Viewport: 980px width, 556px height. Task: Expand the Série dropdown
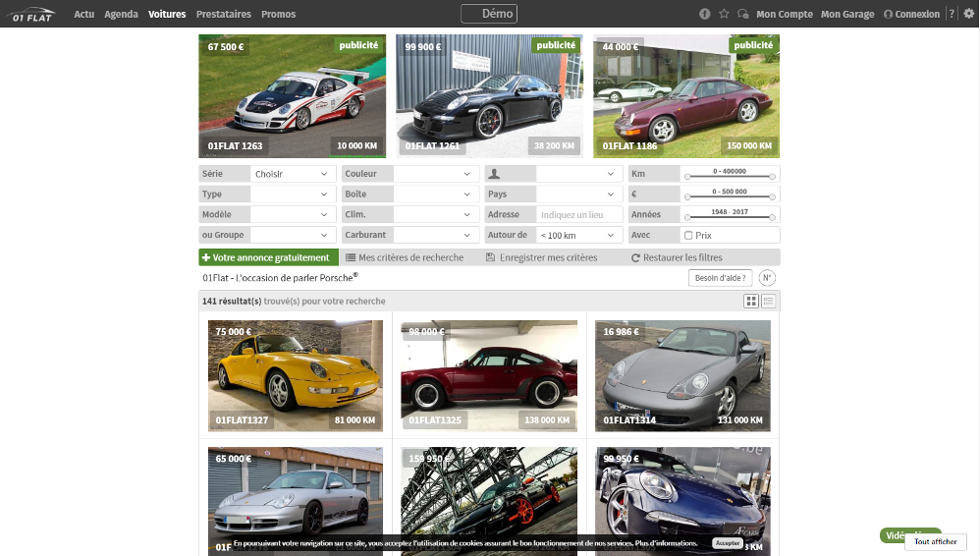293,174
